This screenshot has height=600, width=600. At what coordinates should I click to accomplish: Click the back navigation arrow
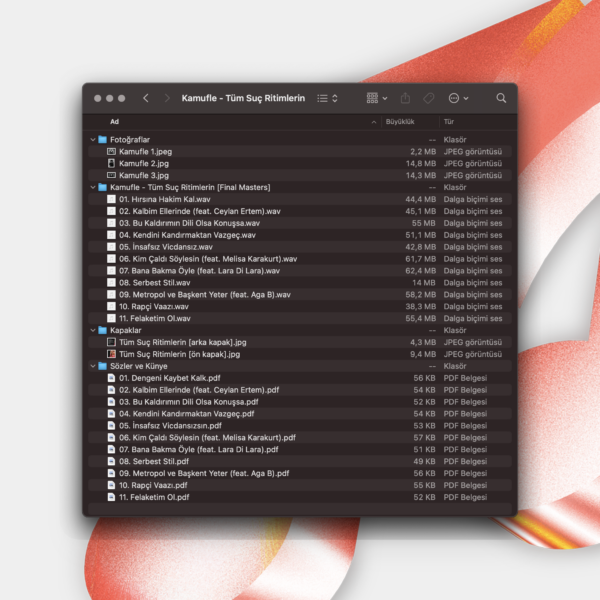tap(146, 99)
